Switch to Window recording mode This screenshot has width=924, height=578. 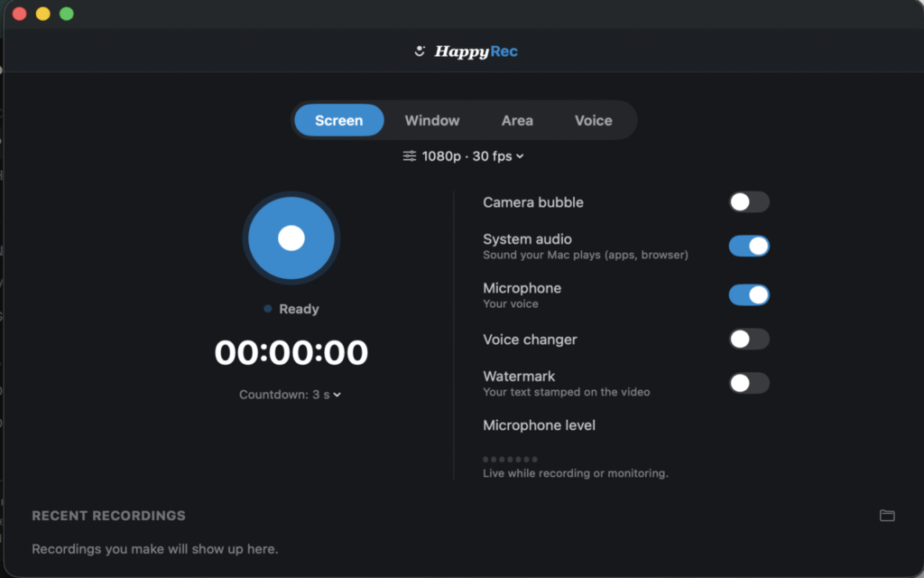click(432, 120)
